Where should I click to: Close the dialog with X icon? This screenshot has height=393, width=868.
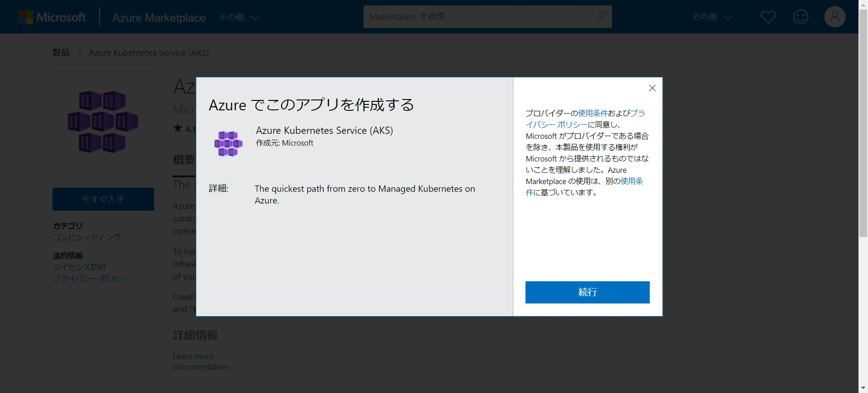(x=652, y=88)
